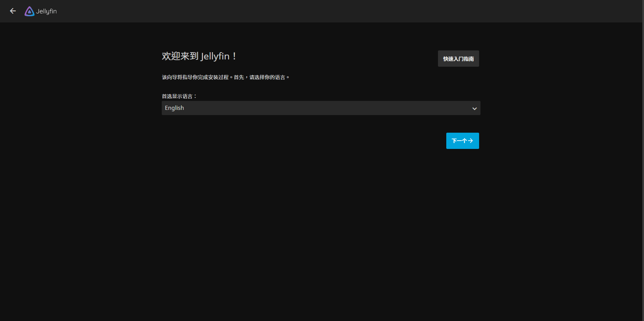Screen dimensions: 644x321
Task: Click the quick start guide button
Action: point(458,58)
